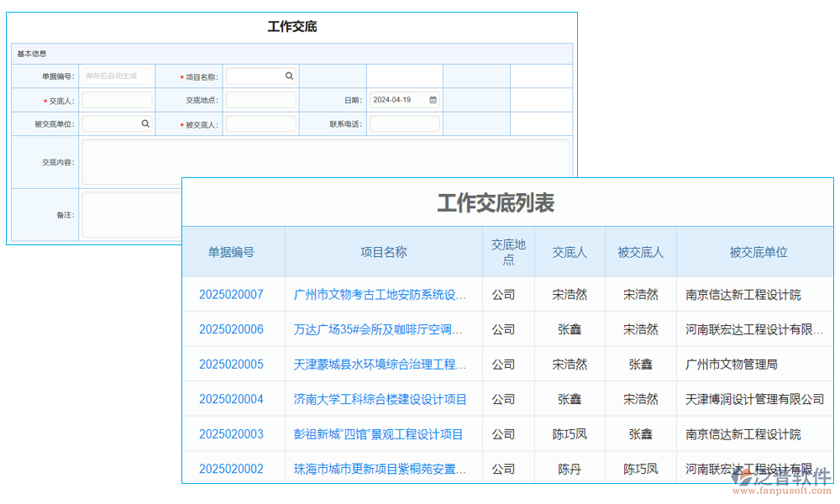This screenshot has height=504, width=840.
Task: Open the 项目名称 search magnifier picker
Action: coord(289,76)
